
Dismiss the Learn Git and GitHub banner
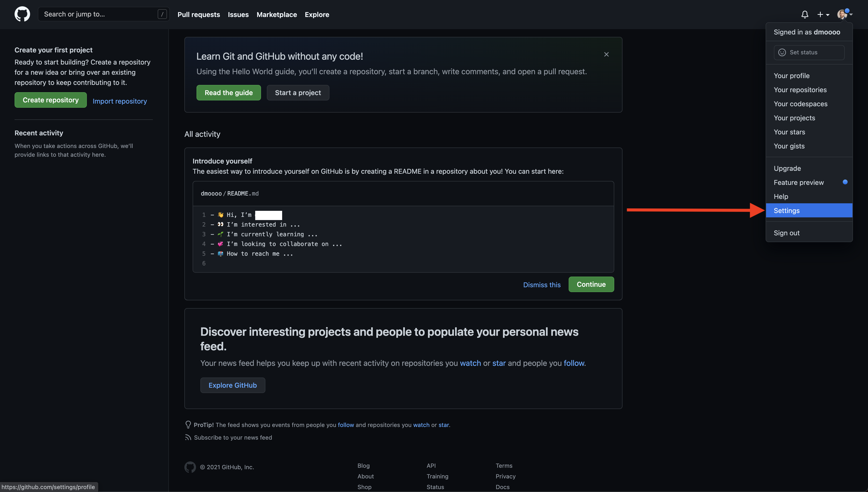606,54
